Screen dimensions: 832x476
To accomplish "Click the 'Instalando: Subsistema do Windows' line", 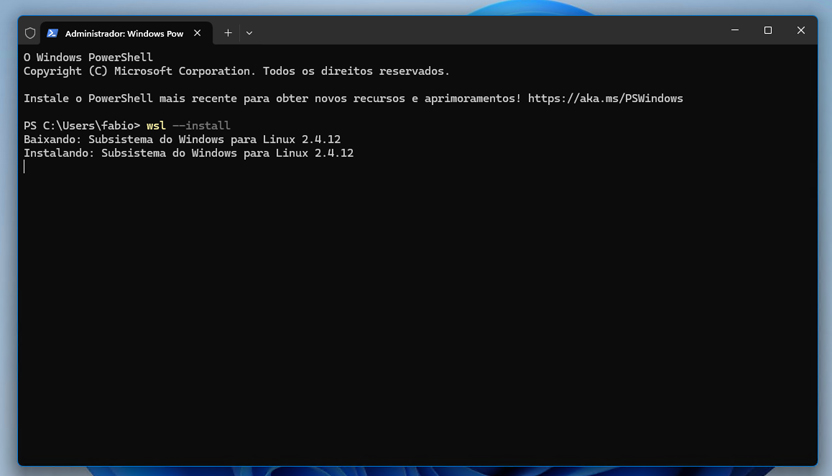I will [x=188, y=153].
